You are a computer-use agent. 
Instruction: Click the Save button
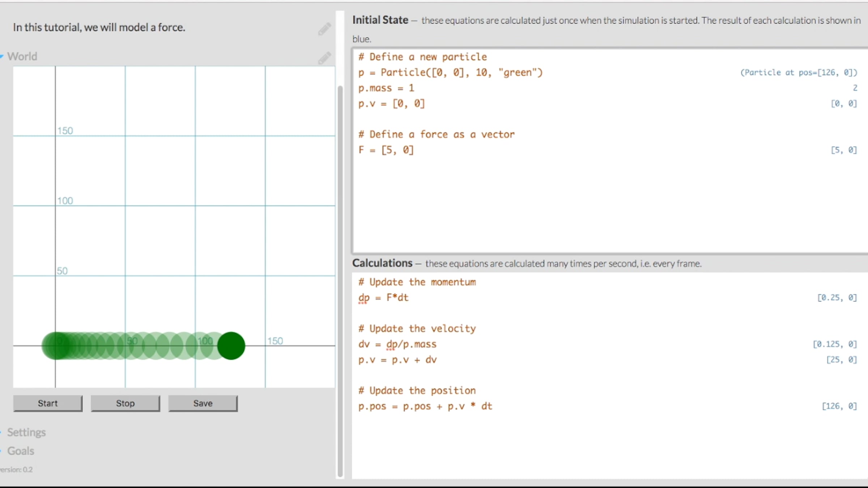(203, 403)
